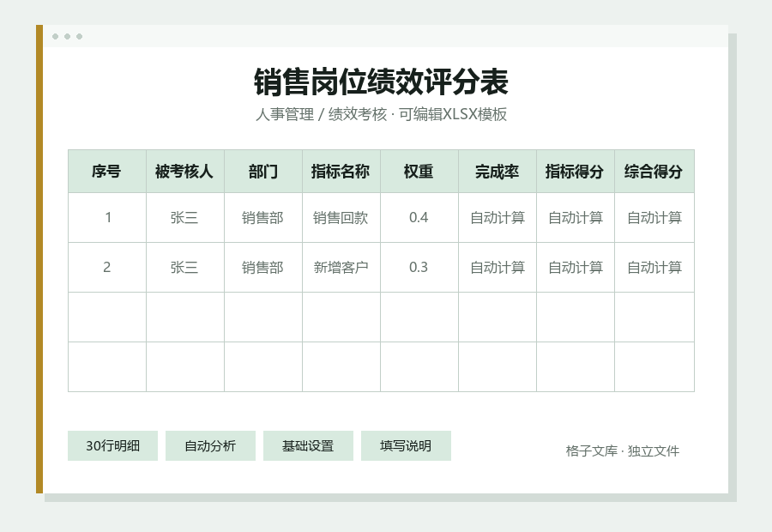Click 综合得分 自动计算 cell in row 2
Viewport: 772px width, 532px height.
[x=654, y=267]
